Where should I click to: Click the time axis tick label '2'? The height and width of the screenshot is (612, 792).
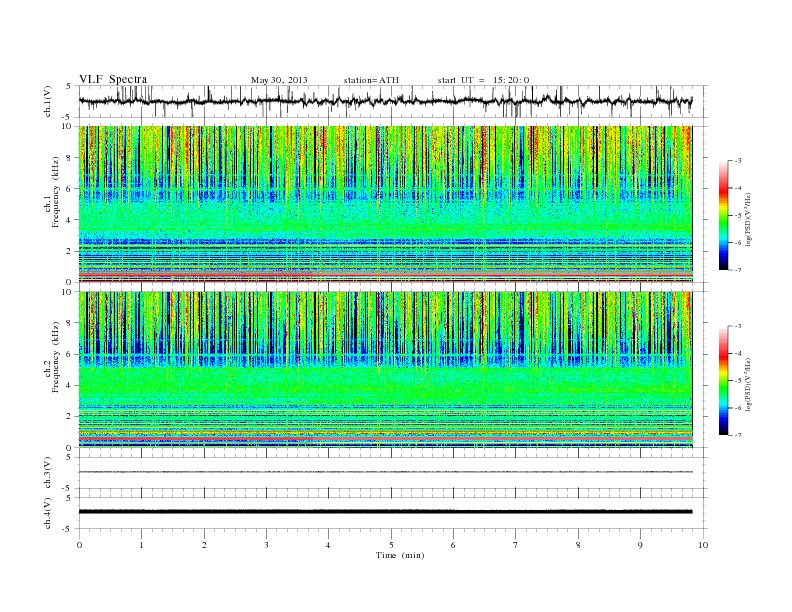(204, 545)
